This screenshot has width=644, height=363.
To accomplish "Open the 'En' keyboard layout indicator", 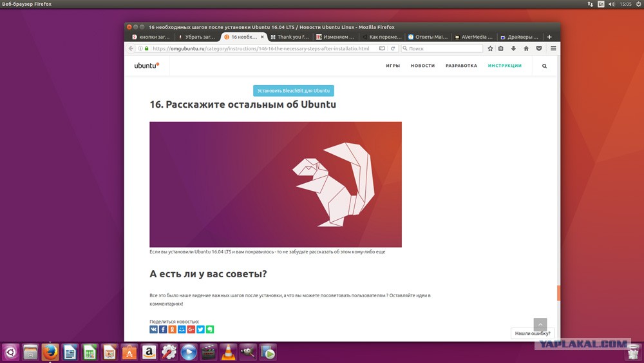I will tap(601, 4).
